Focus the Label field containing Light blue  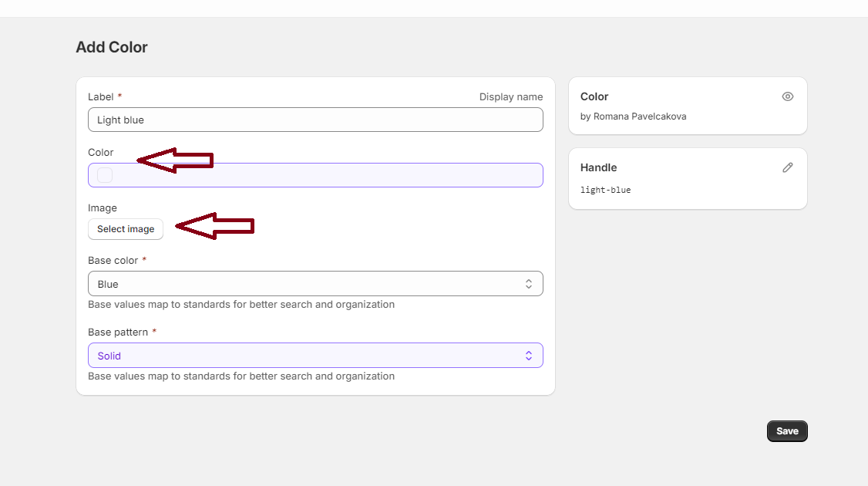coord(315,120)
